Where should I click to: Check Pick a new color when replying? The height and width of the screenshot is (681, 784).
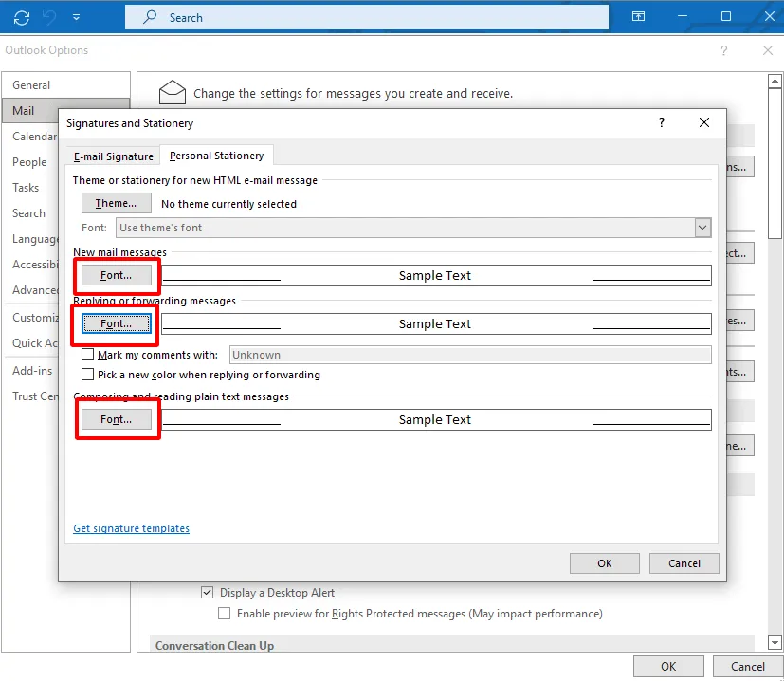[87, 375]
